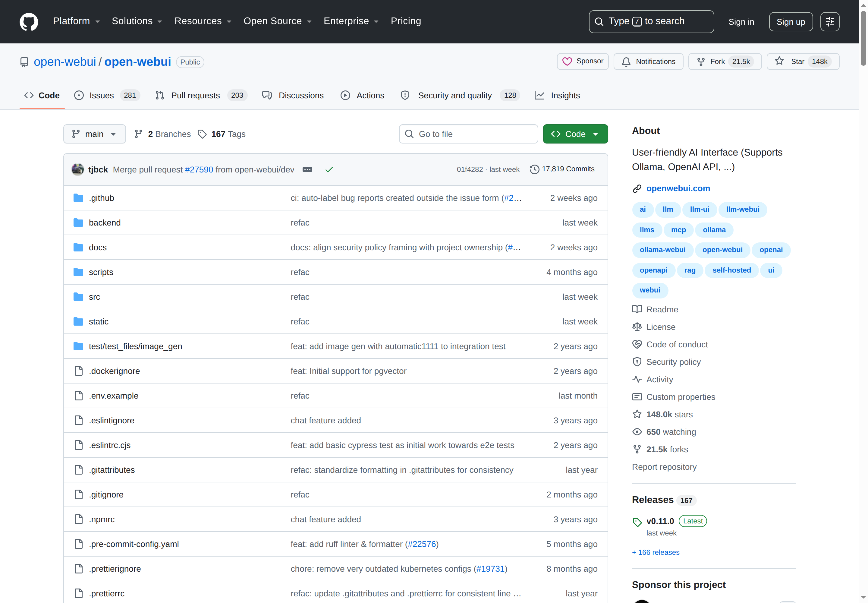
Task: Click the Notifications bell button
Action: pyautogui.click(x=648, y=61)
